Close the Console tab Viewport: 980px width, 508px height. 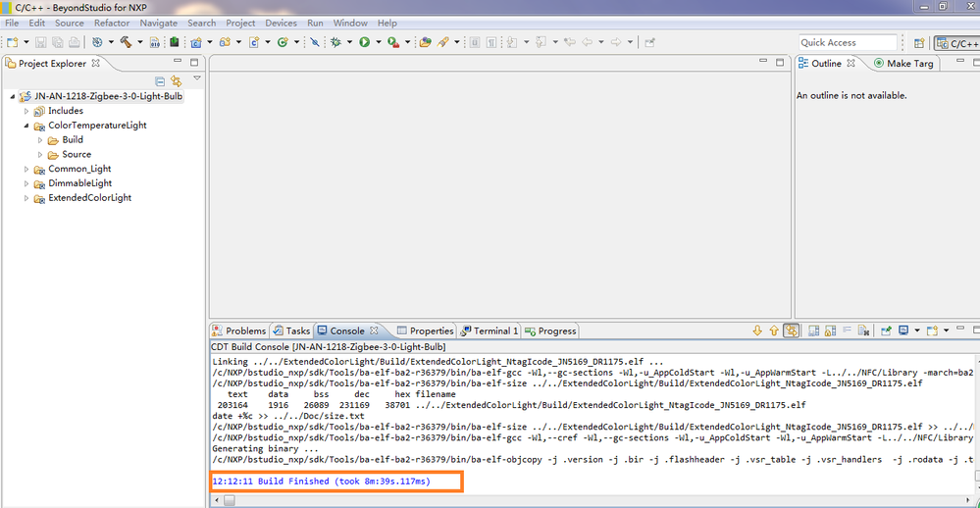[374, 330]
